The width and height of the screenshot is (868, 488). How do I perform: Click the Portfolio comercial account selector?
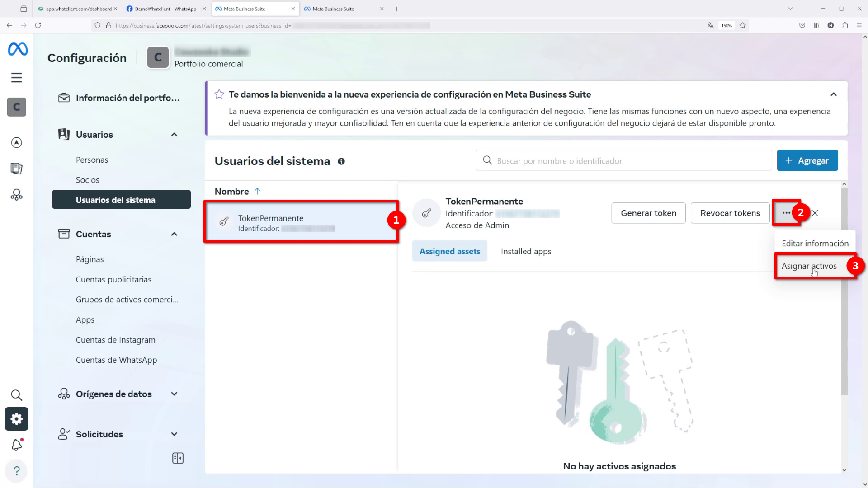pos(198,57)
